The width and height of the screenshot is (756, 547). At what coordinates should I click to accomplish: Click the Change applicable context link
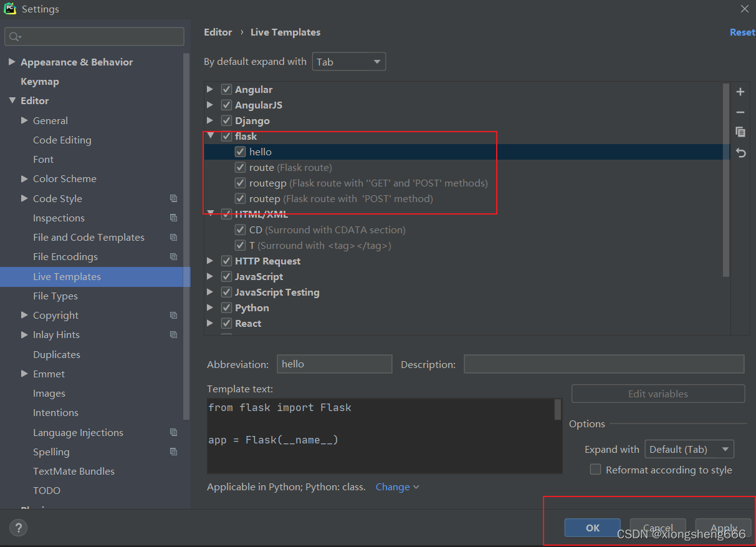click(397, 486)
